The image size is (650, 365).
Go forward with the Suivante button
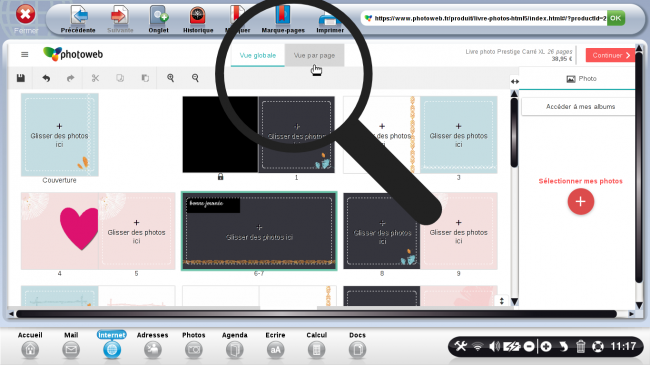[120, 19]
